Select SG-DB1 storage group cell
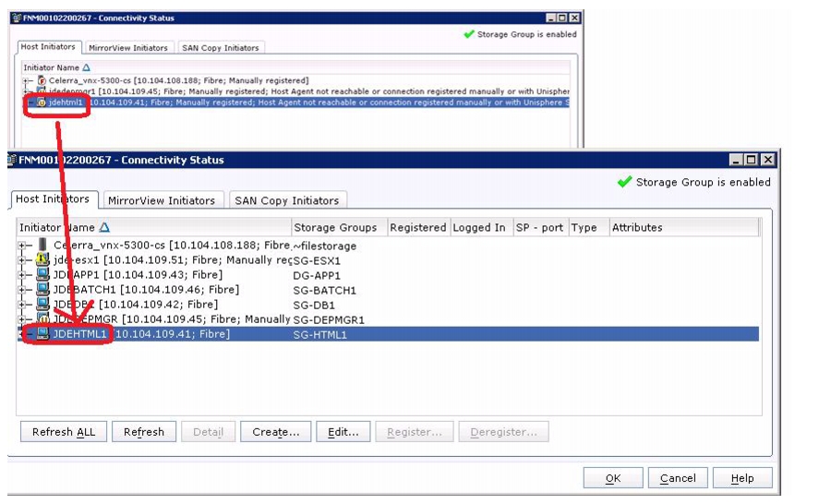This screenshot has height=504, width=831. tap(314, 306)
